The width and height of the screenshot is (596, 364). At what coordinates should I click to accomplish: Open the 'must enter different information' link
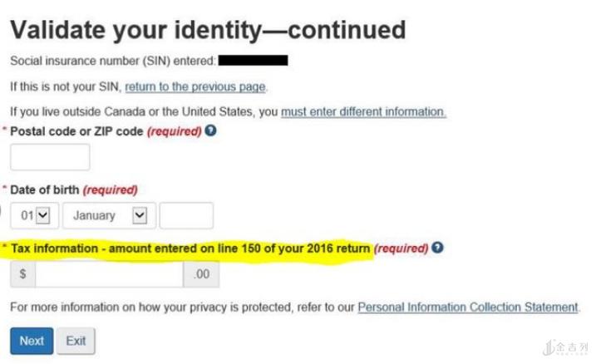pyautogui.click(x=363, y=111)
